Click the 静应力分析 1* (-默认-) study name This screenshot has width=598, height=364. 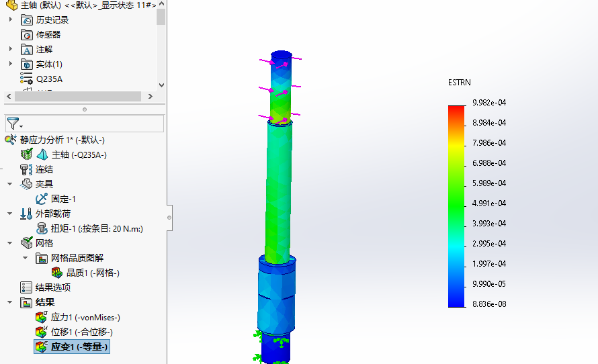coord(62,140)
